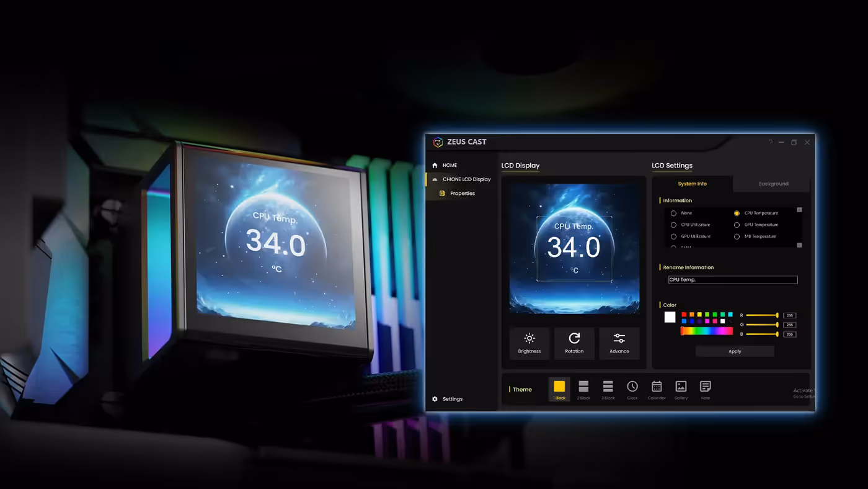
Task: Pick the cyan color swatch
Action: coord(730,315)
